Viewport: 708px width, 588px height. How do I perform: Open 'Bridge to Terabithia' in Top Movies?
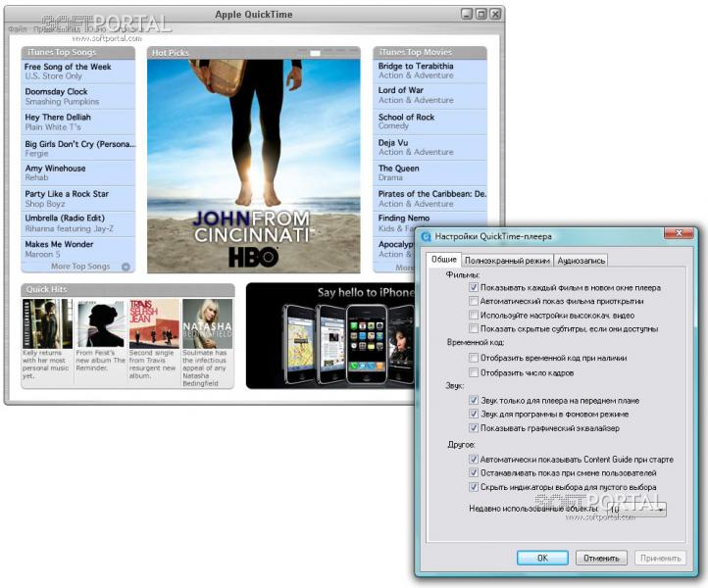pos(430,71)
